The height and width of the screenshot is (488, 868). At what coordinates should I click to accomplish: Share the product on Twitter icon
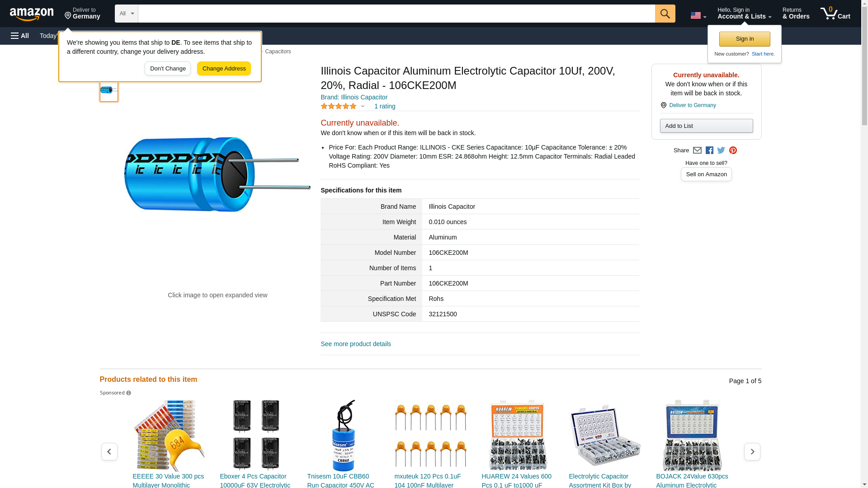(x=721, y=150)
